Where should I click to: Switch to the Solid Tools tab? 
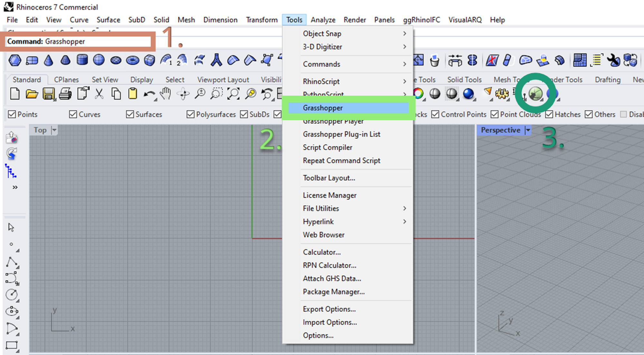(464, 79)
